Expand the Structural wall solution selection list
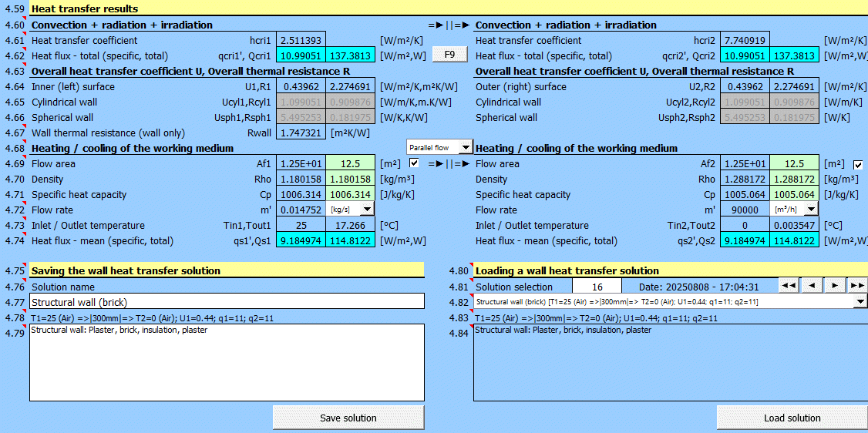This screenshot has height=433, width=868. point(860,302)
